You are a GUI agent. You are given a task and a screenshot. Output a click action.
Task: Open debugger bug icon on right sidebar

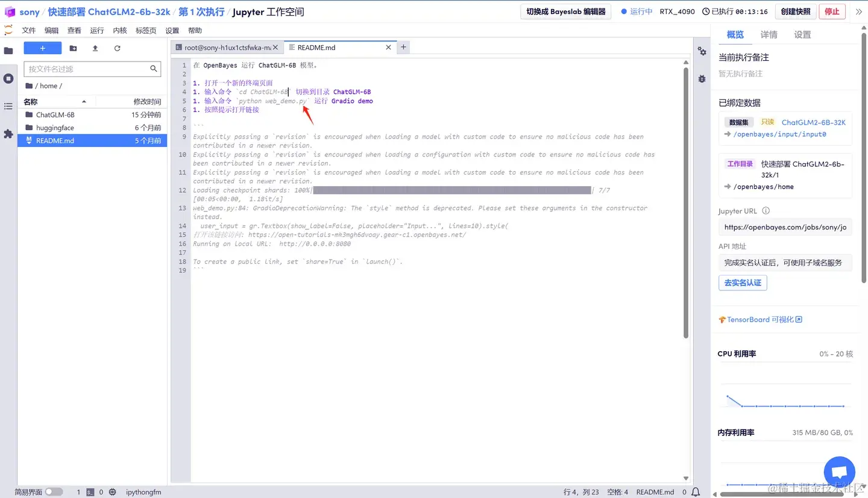(702, 79)
